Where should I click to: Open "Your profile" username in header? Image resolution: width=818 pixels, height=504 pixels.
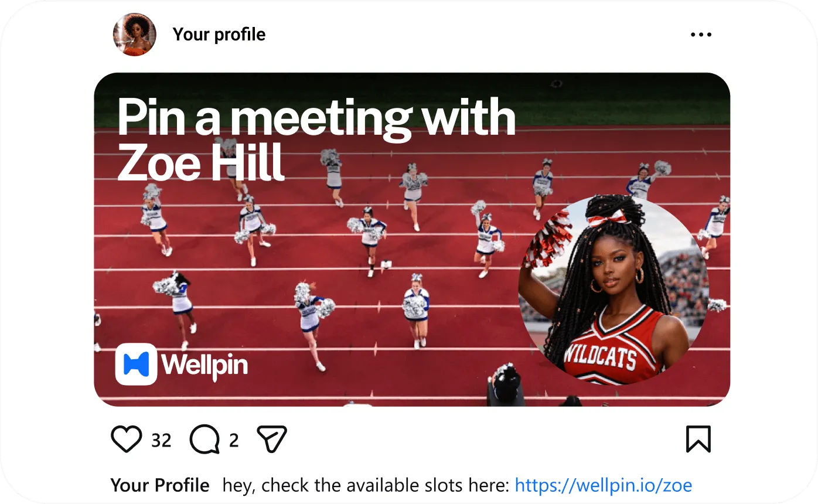(219, 35)
